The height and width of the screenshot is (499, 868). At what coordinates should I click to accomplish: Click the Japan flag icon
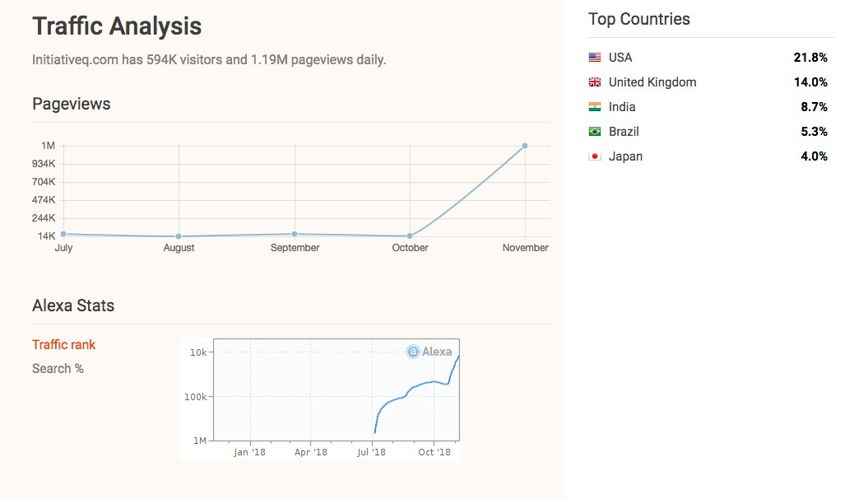(595, 156)
